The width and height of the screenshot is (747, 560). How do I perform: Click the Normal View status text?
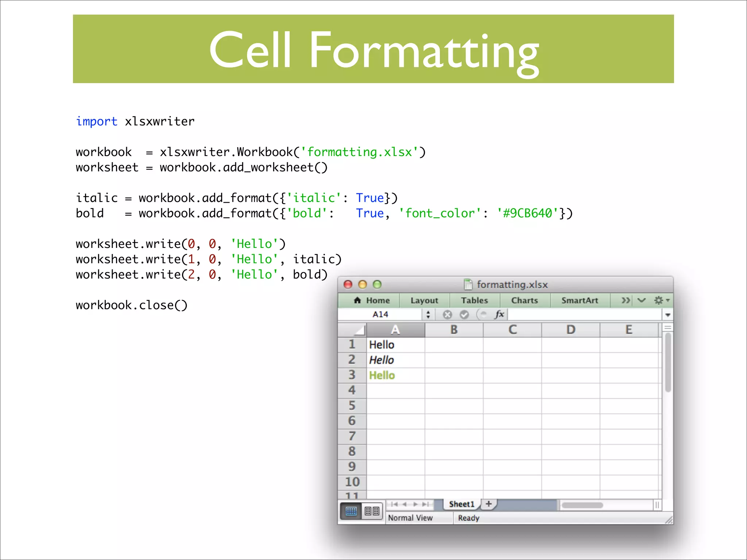point(410,518)
